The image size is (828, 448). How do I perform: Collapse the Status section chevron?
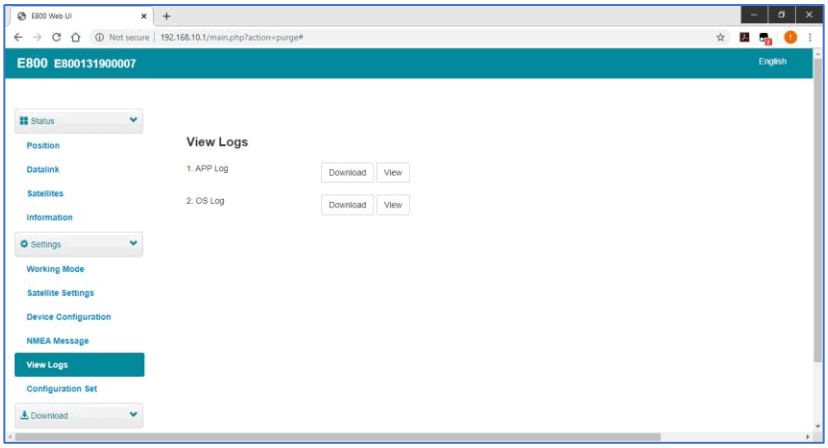133,120
